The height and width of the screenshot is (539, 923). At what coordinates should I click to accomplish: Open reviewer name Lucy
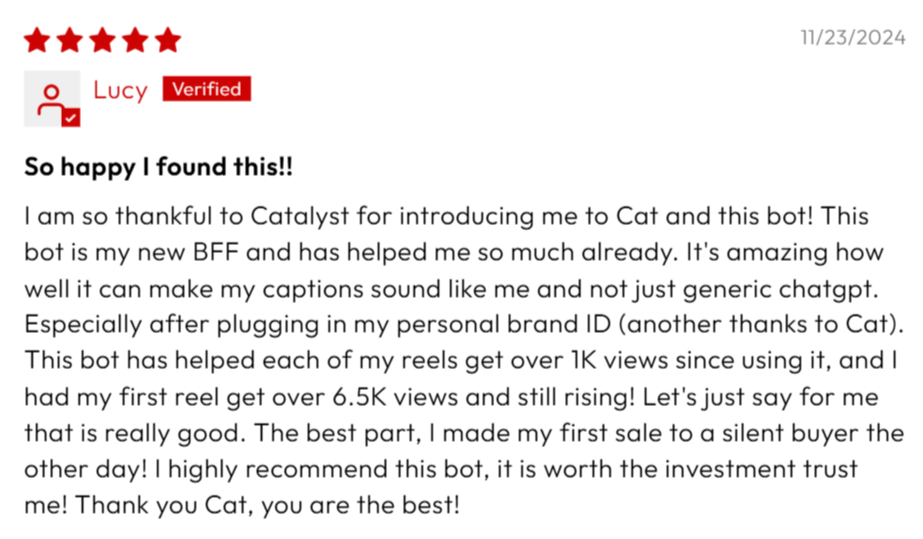[x=120, y=90]
